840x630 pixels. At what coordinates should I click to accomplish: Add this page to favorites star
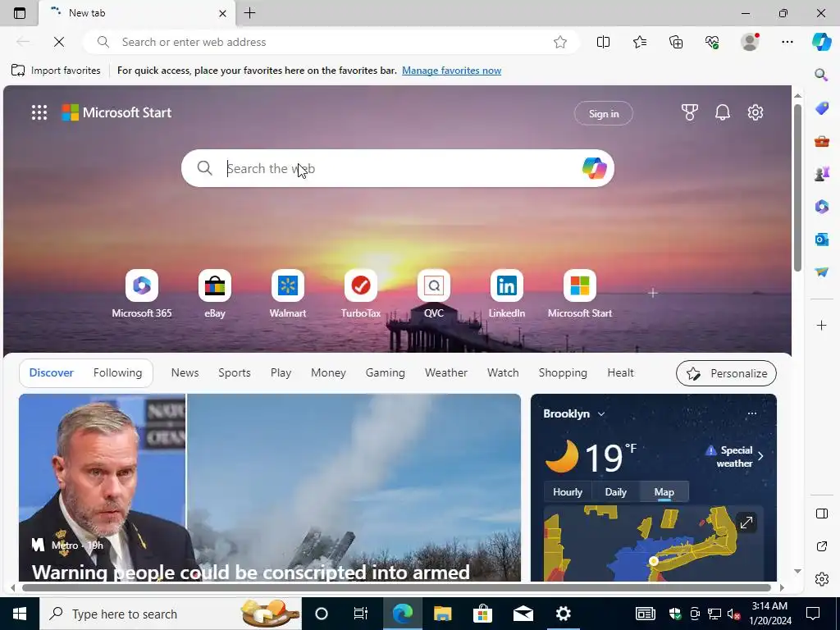(x=559, y=42)
